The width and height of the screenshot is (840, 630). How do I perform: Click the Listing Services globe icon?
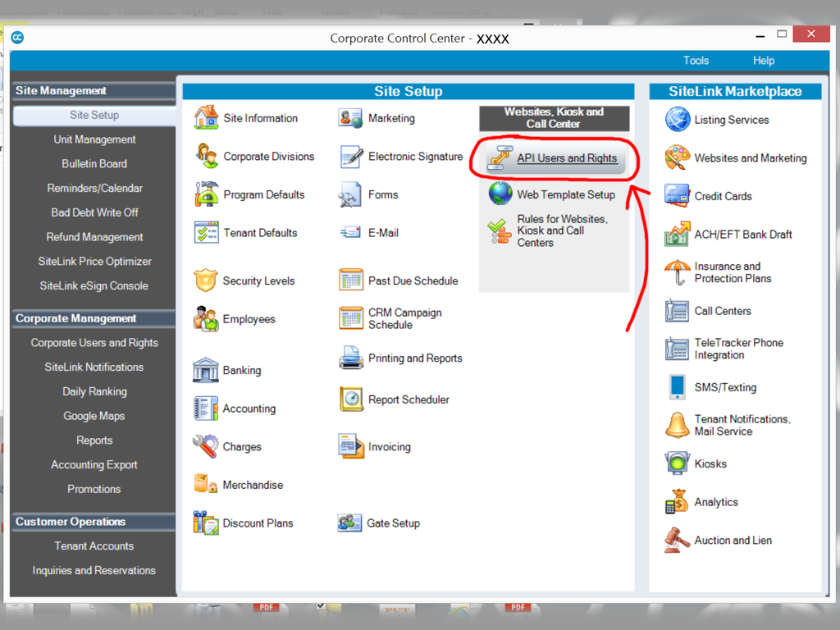pyautogui.click(x=678, y=120)
